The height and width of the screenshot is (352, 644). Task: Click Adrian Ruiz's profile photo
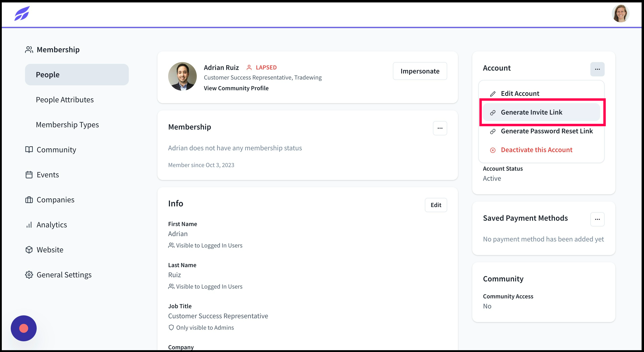(x=182, y=76)
